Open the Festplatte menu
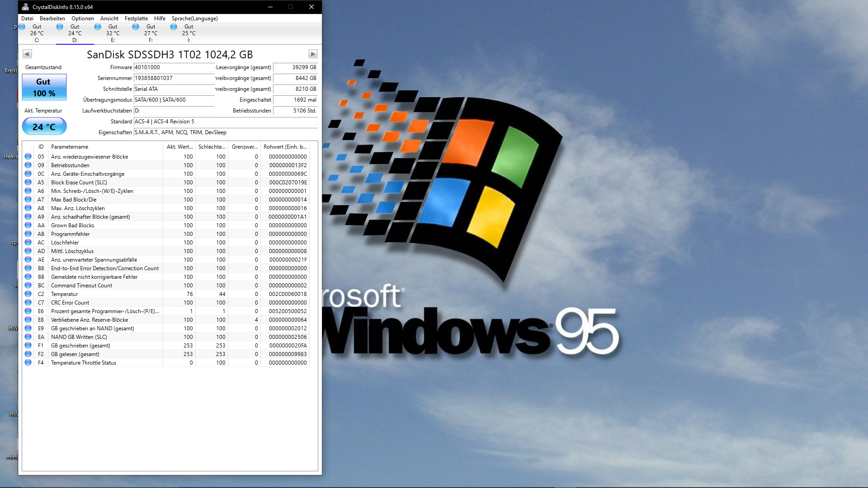The height and width of the screenshot is (488, 868). point(136,19)
